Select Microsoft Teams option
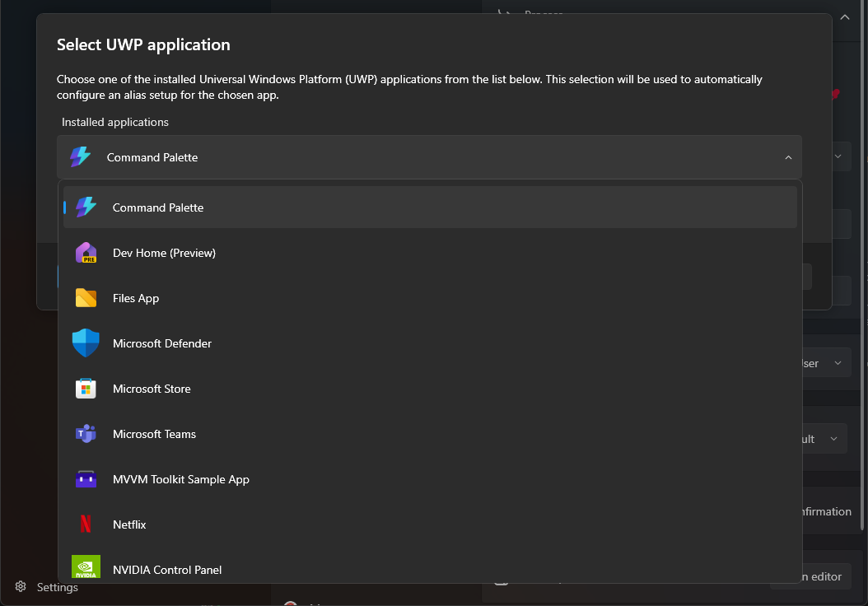 pos(430,434)
